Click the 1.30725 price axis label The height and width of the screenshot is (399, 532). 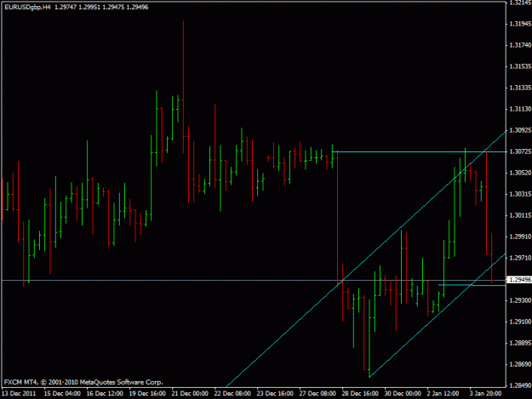(520, 151)
